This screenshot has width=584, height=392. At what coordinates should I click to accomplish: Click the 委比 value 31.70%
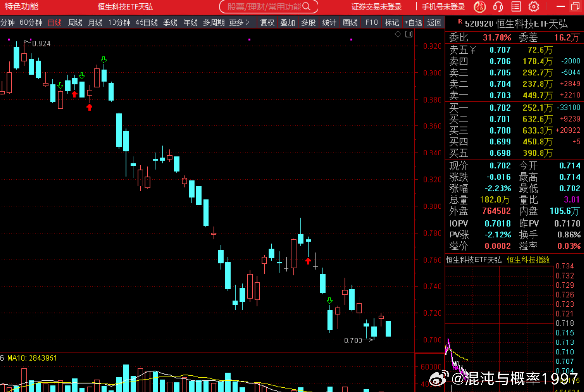point(497,38)
